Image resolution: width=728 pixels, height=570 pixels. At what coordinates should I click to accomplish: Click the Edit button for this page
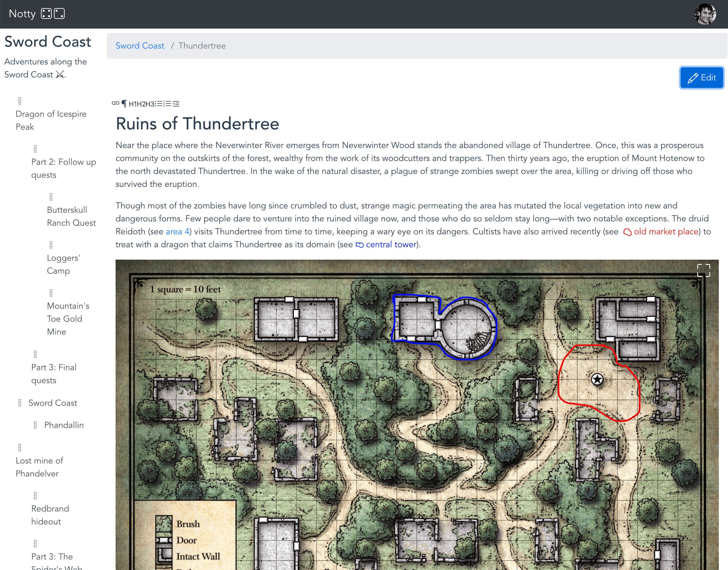pos(701,77)
